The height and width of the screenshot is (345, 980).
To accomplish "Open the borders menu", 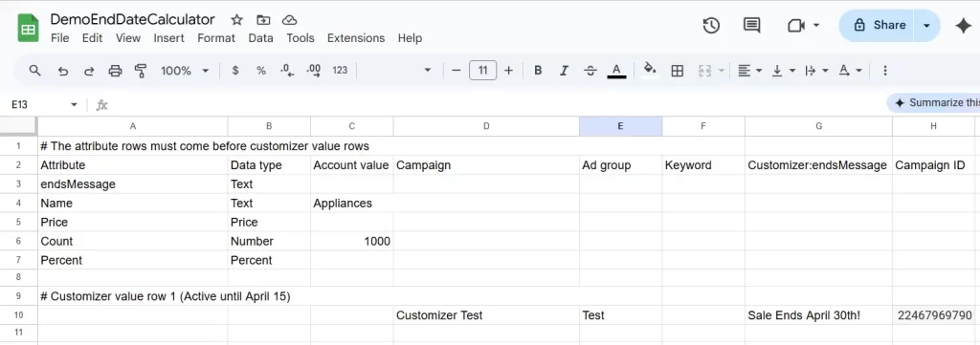I will (x=677, y=71).
